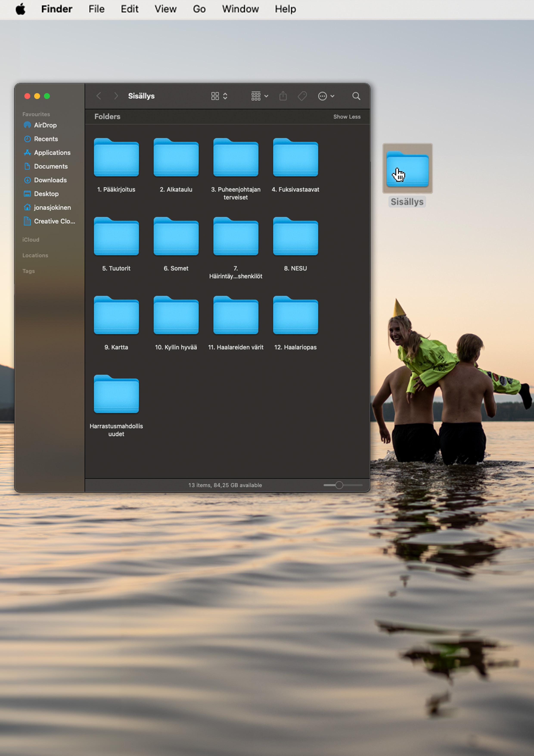Select the 5. Tuutorit folder
Screen dimensions: 534x756
[116, 237]
